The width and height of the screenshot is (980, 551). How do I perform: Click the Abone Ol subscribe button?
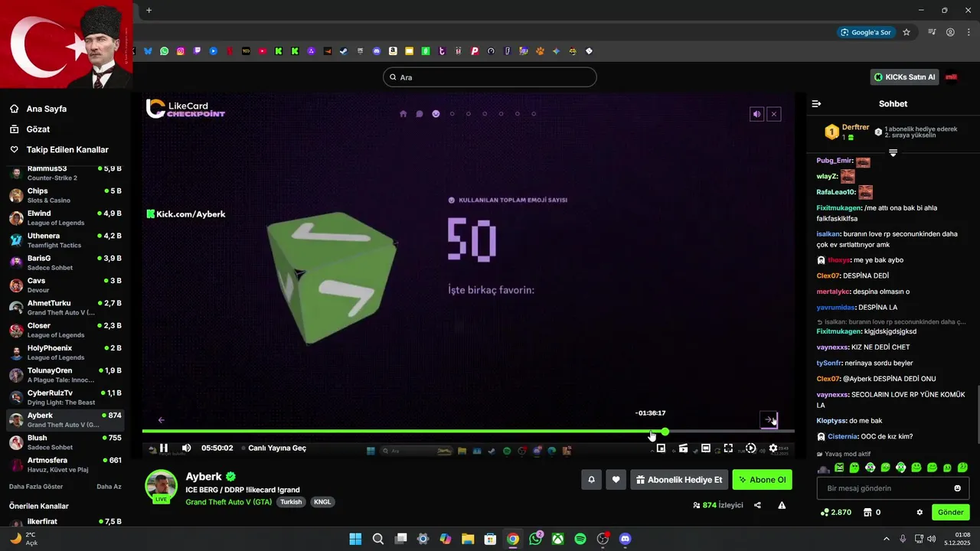click(763, 480)
